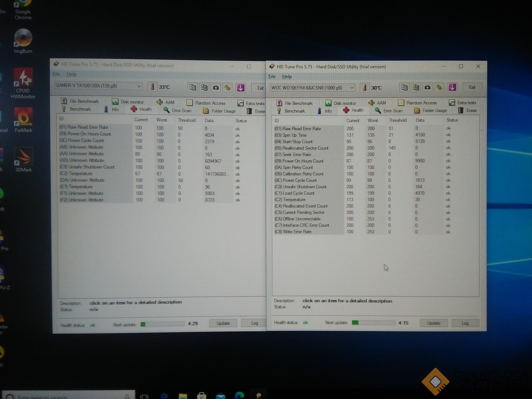
Task: Click copy info icon in right HD Tune window
Action: click(404, 87)
